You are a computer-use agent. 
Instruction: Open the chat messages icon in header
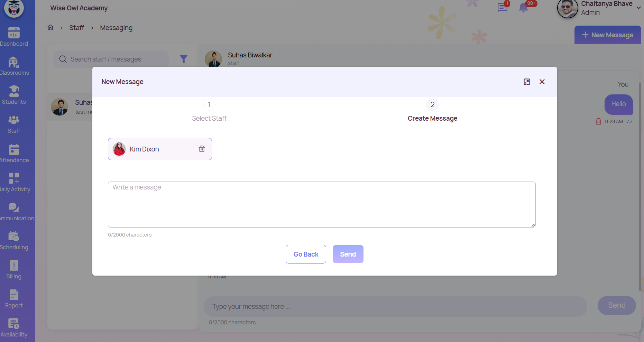pyautogui.click(x=502, y=8)
